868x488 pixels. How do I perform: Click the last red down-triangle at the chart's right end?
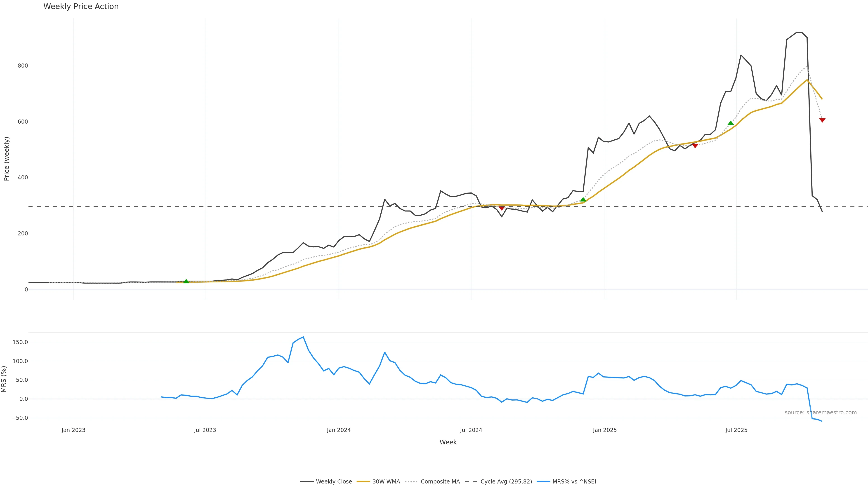pyautogui.click(x=822, y=120)
